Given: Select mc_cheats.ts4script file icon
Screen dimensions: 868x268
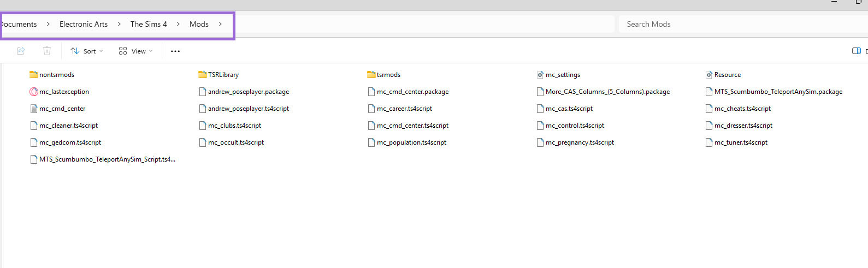Looking at the screenshot, I should [709, 109].
